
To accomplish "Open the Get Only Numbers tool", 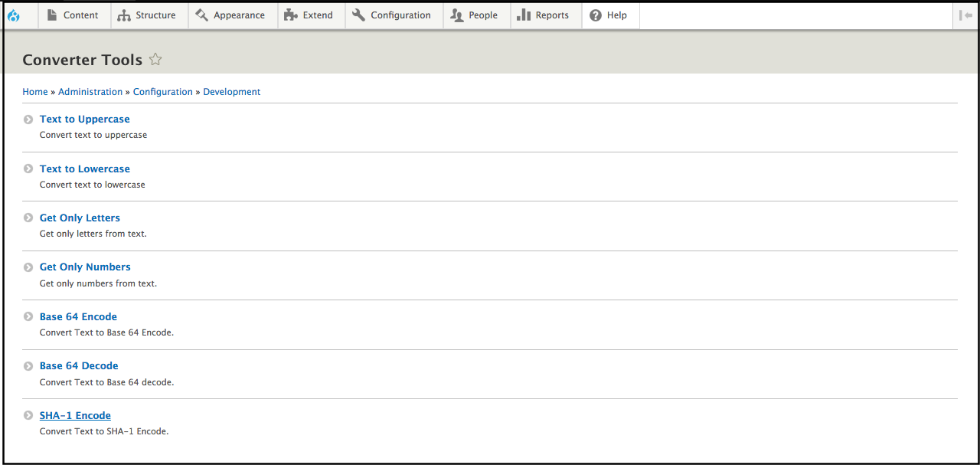I will (85, 267).
